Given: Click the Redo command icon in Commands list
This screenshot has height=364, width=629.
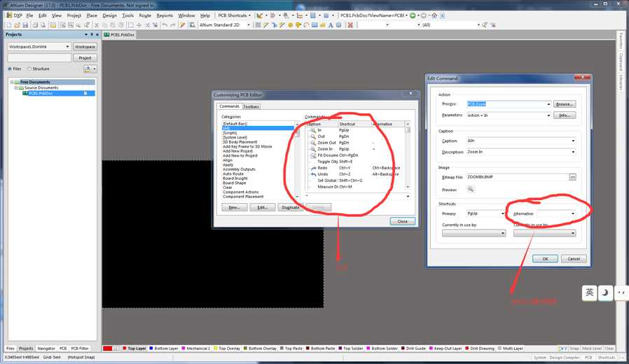Looking at the screenshot, I should tap(313, 168).
